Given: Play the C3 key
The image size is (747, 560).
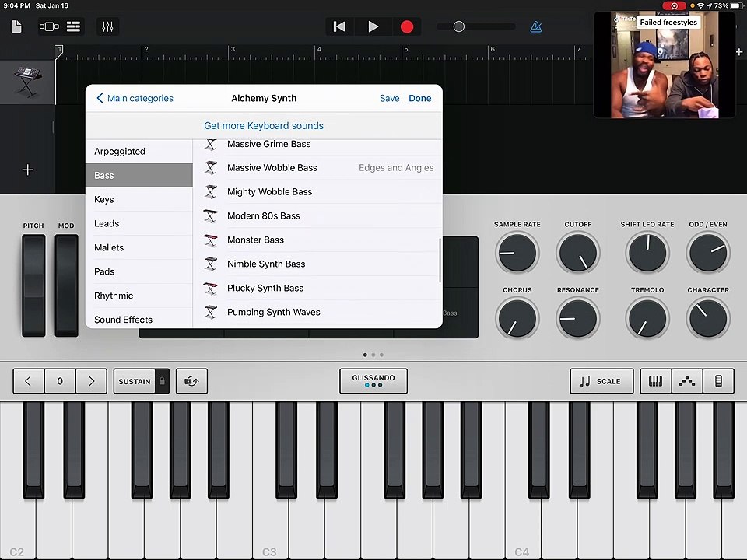Looking at the screenshot, I should pyautogui.click(x=271, y=529).
